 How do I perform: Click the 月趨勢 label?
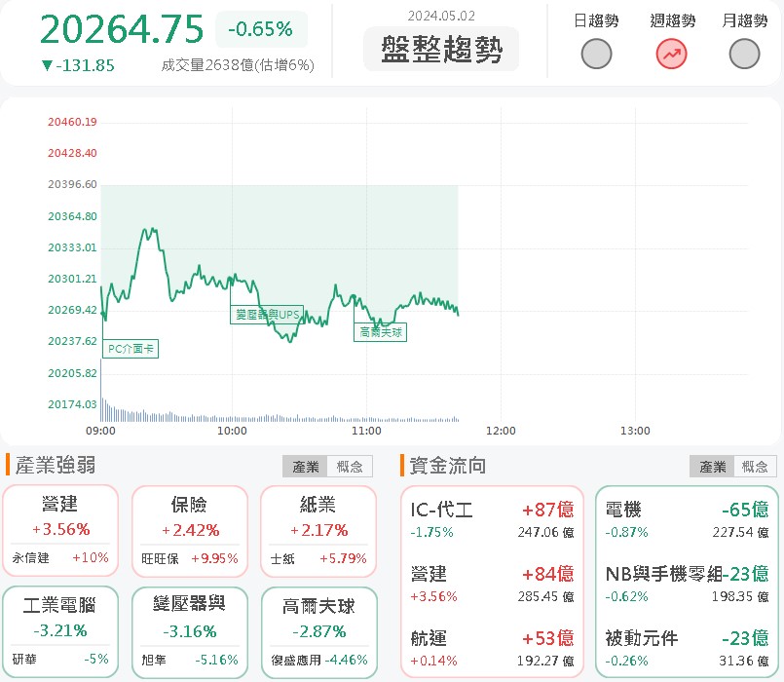point(744,20)
